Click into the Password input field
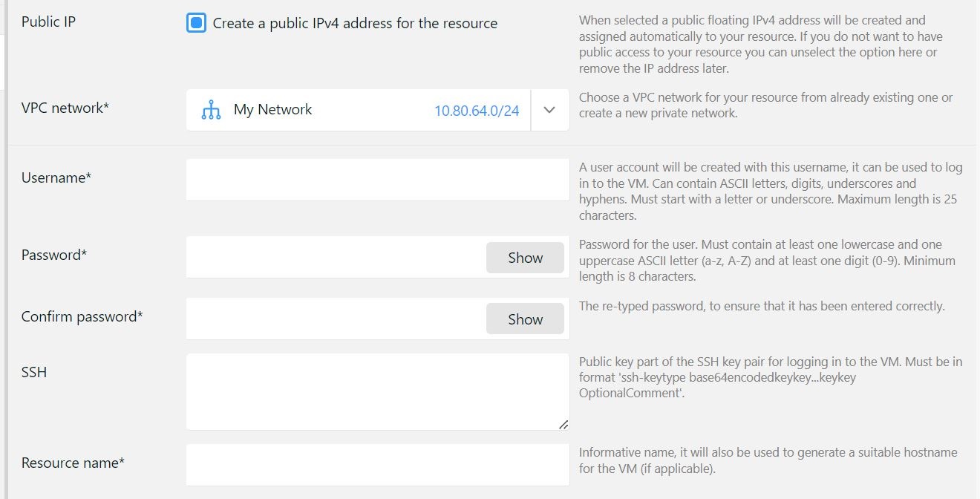The width and height of the screenshot is (980, 499). 336,258
